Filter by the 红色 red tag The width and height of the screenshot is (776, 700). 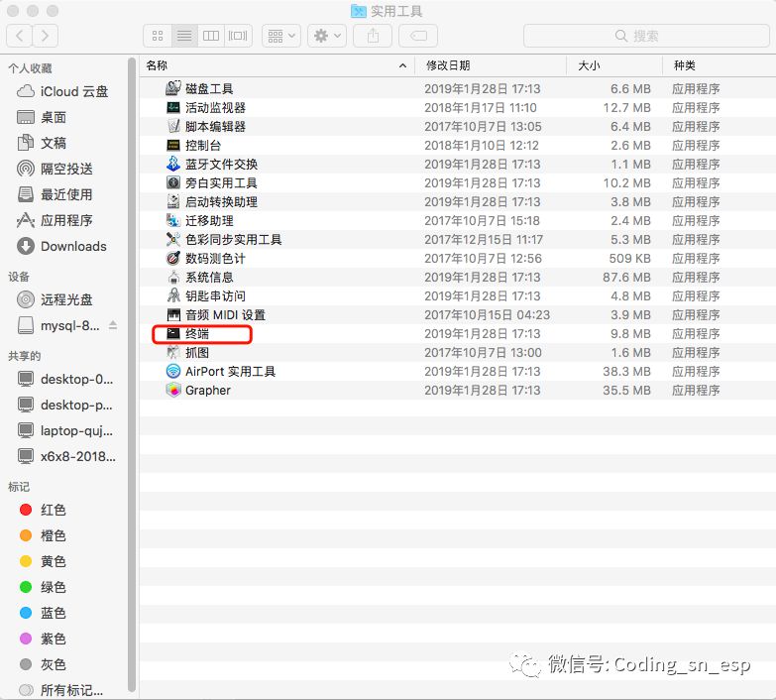tap(43, 510)
